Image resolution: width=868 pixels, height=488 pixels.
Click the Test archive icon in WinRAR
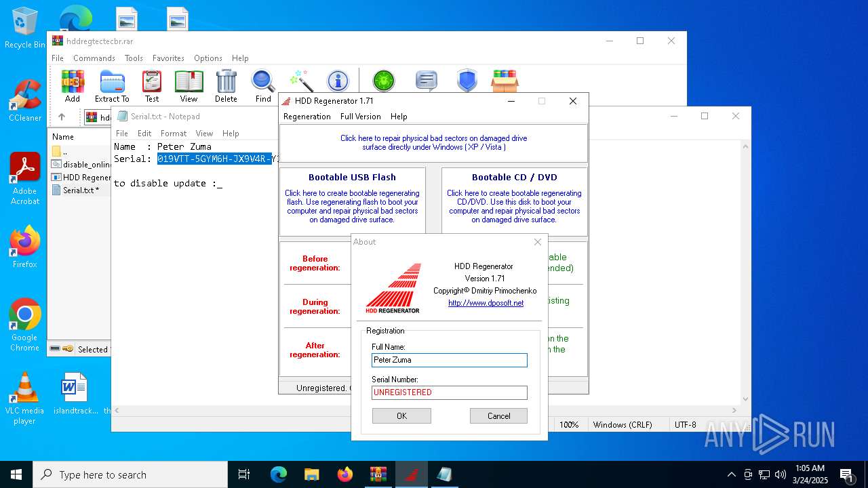[152, 86]
